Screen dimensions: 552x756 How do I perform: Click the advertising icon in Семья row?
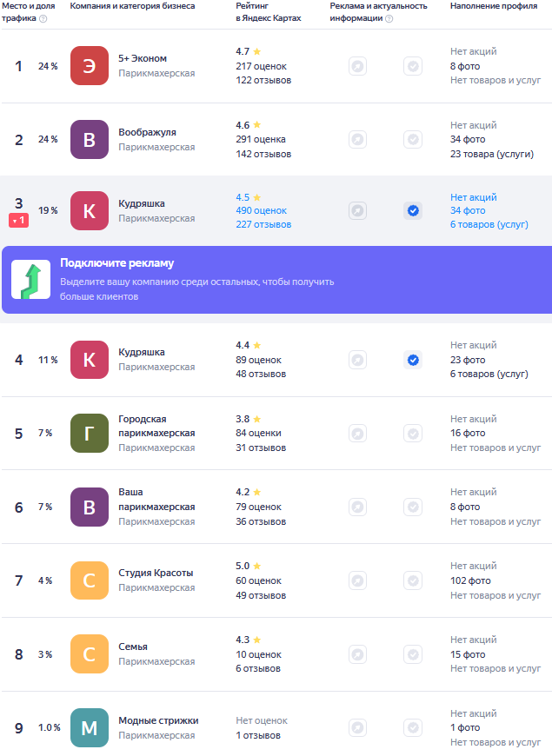click(x=357, y=654)
